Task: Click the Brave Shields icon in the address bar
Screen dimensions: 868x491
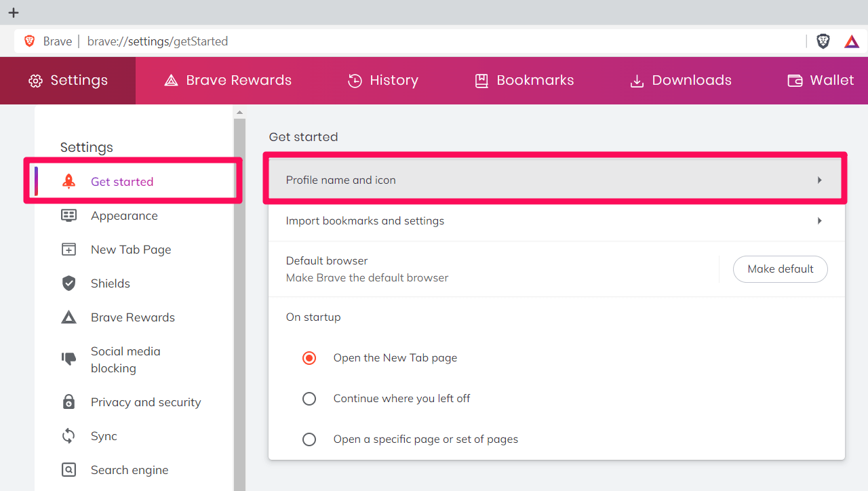Action: [x=823, y=41]
